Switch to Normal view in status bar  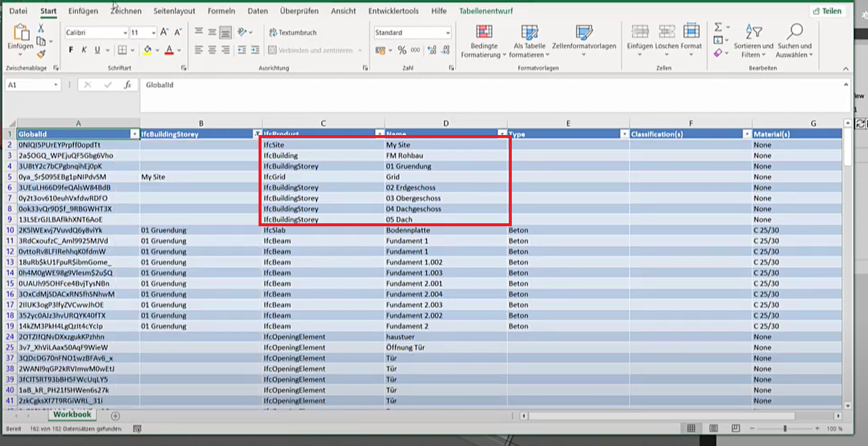click(691, 428)
